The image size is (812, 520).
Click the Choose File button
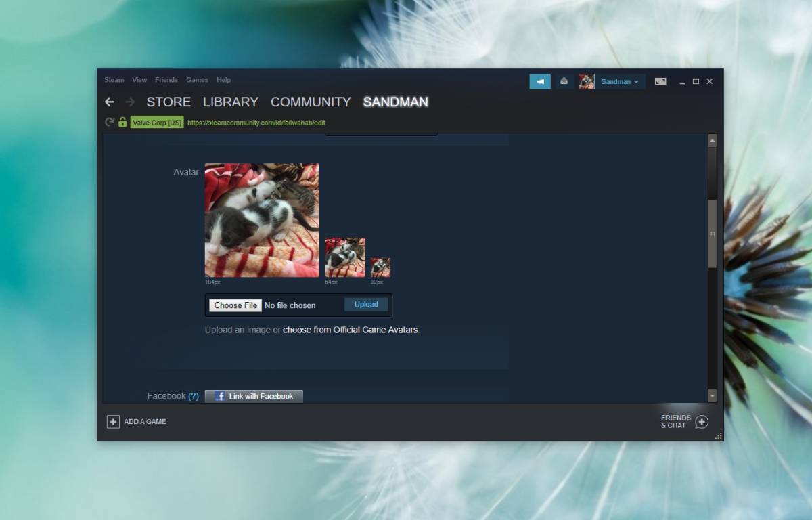(x=235, y=305)
